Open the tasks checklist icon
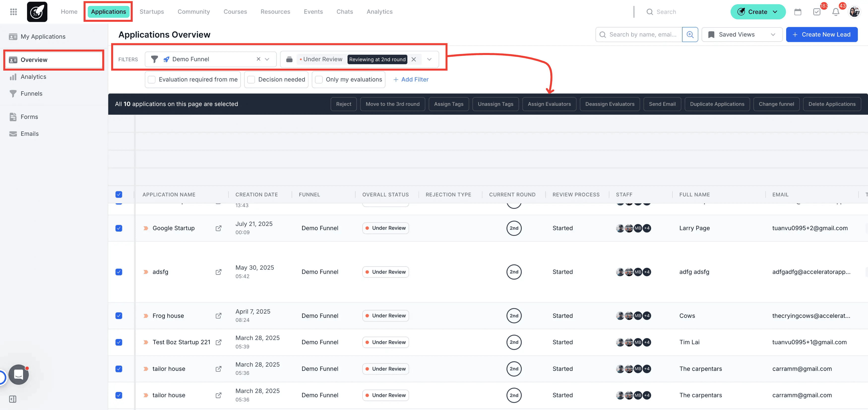Image resolution: width=868 pixels, height=410 pixels. click(817, 12)
